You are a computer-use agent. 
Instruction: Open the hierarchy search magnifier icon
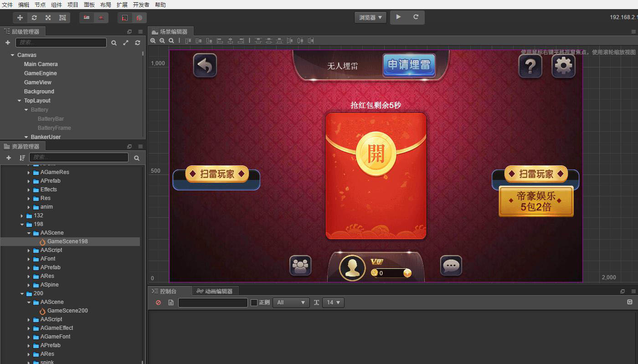tap(113, 42)
